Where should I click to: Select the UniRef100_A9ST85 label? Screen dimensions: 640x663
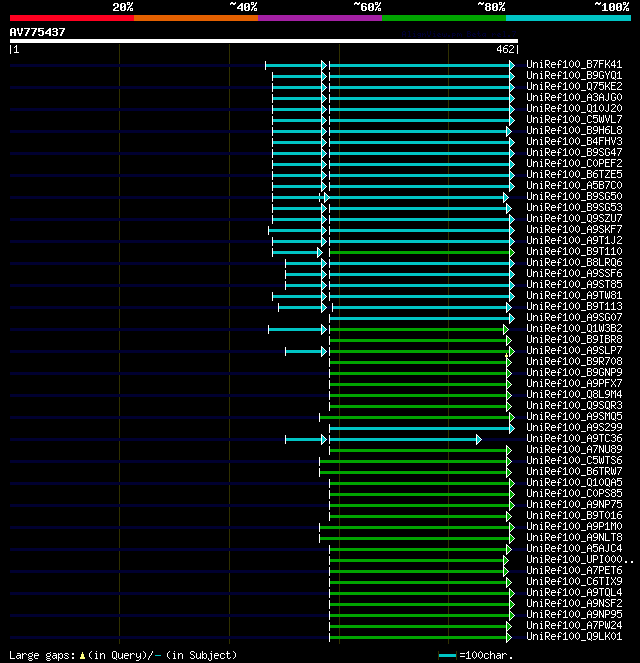pos(574,284)
